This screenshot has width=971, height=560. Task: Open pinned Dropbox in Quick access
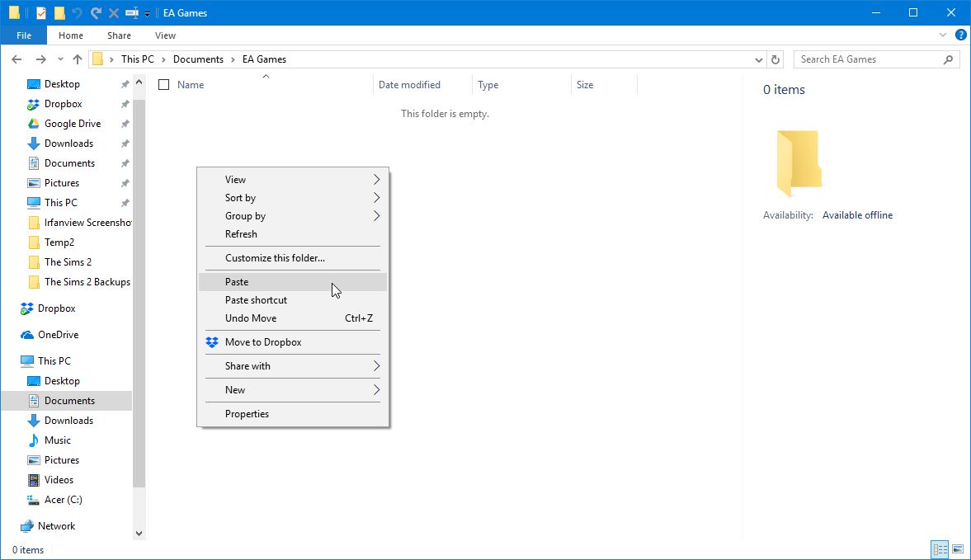[64, 104]
